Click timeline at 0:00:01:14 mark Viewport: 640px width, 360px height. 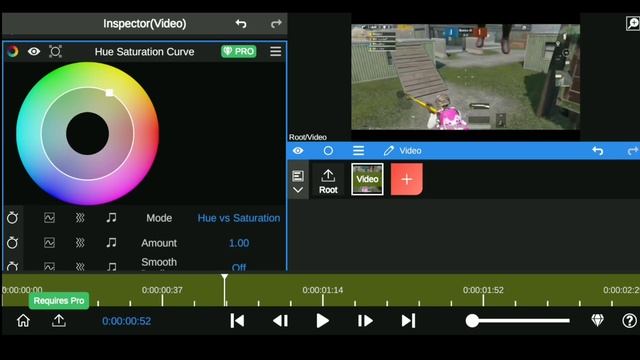322,290
